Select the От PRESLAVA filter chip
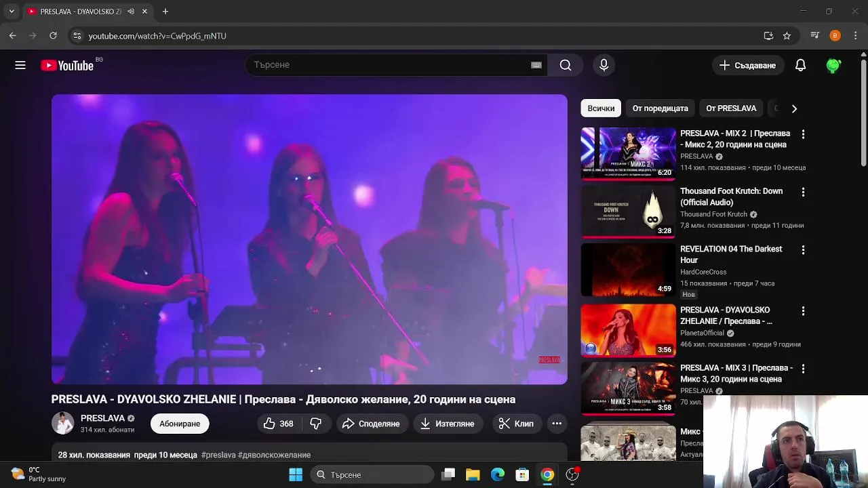Image resolution: width=868 pixels, height=488 pixels. tap(731, 108)
